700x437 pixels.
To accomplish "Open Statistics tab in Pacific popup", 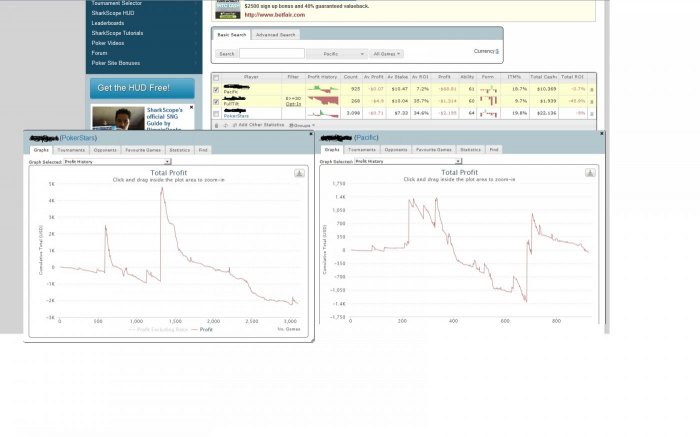I will pyautogui.click(x=470, y=150).
